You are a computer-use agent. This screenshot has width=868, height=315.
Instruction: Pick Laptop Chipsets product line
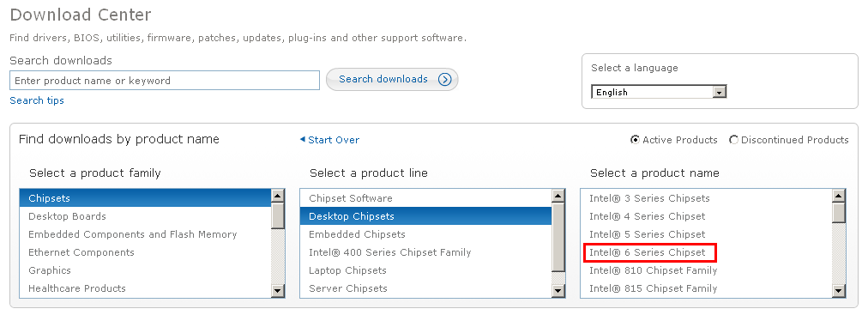point(425,270)
